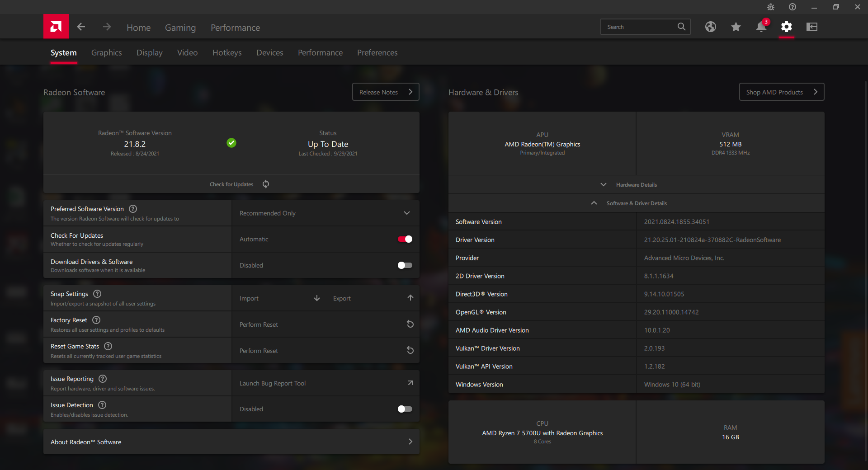The image size is (868, 470).
Task: Click the Export snapshot button
Action: 373,298
